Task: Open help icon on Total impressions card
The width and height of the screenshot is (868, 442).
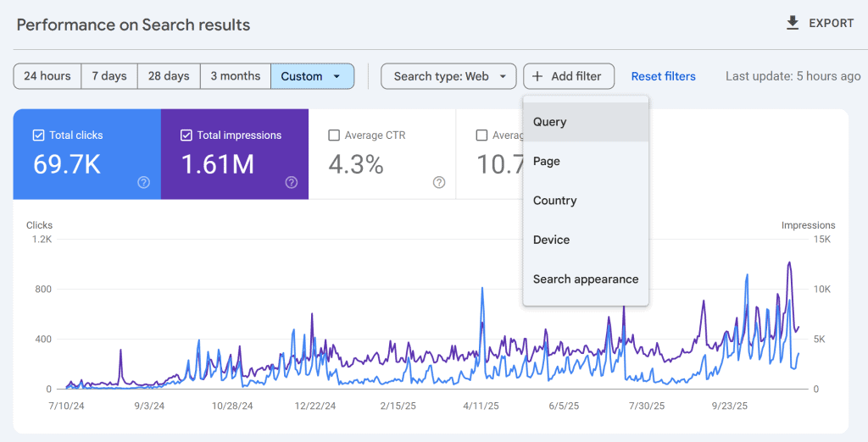Action: pos(291,182)
